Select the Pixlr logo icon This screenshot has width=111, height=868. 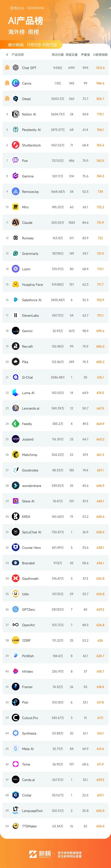pos(15,703)
